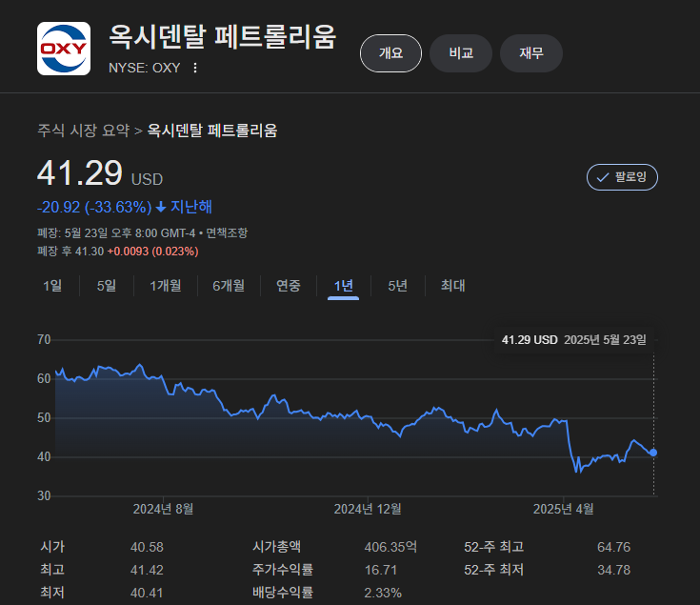The width and height of the screenshot is (700, 605).
Task: Select the 개요 tab
Action: click(390, 53)
